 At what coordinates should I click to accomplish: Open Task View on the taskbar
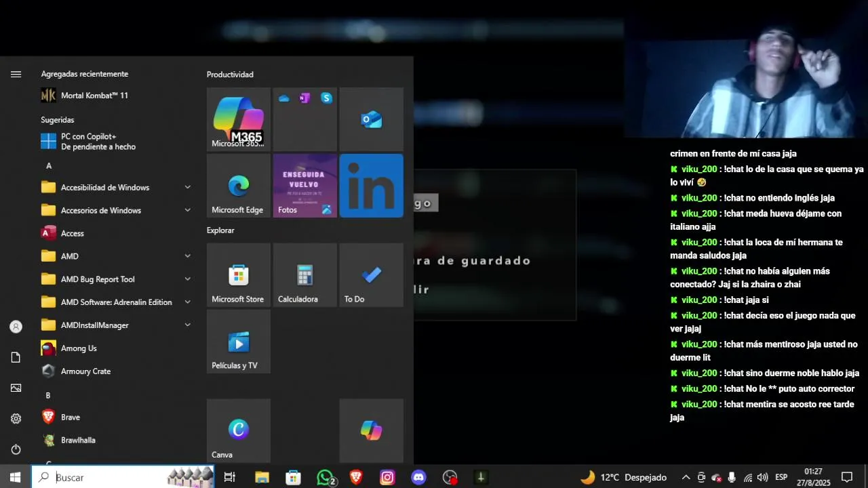(230, 477)
